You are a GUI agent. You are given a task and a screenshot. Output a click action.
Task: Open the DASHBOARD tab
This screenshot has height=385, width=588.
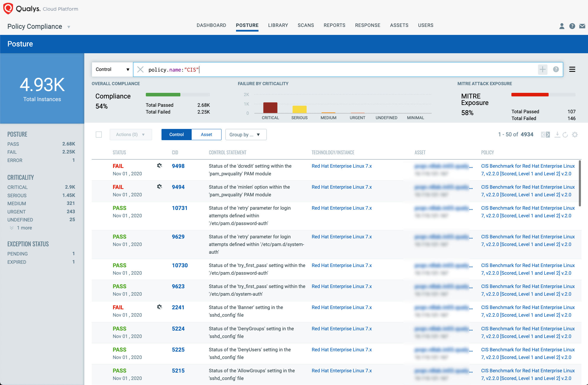click(211, 25)
